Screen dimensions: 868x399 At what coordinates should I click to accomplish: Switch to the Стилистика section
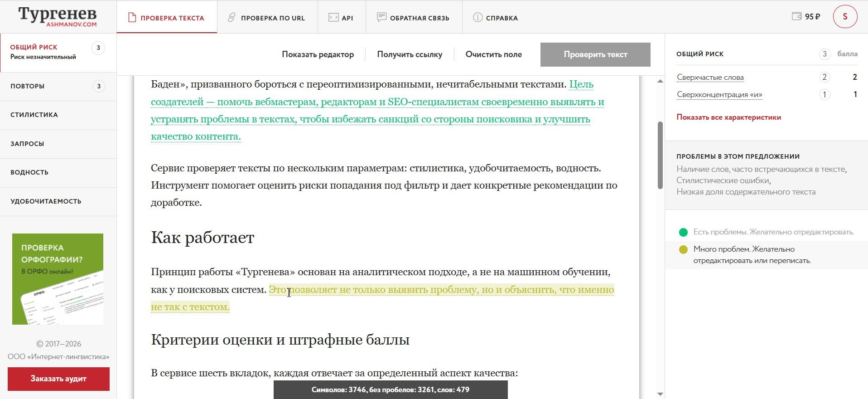34,115
